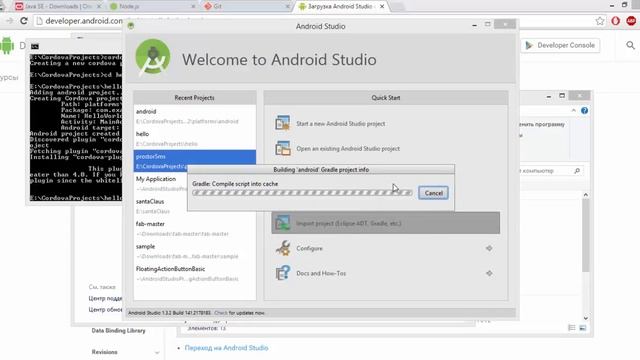Open the Data Binding Library link
Screen dimensions: 640x360
(118, 331)
